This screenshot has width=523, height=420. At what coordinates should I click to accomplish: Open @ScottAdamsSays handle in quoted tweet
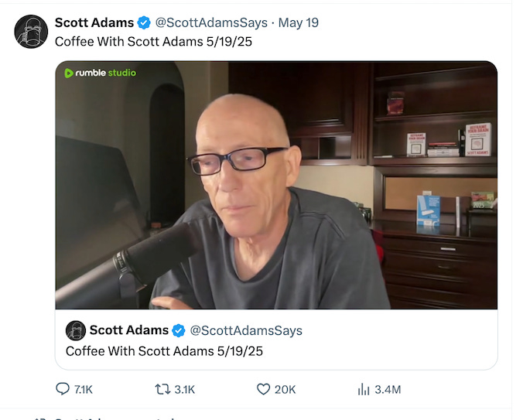coord(246,331)
